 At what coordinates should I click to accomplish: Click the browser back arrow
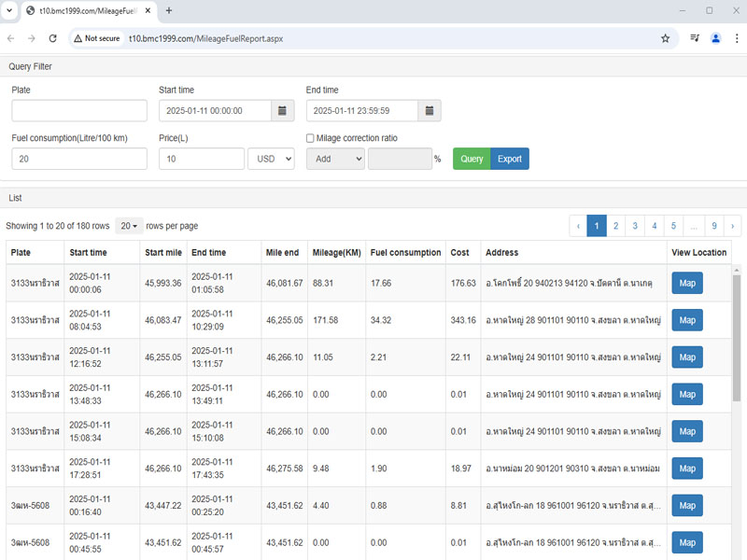(x=10, y=38)
